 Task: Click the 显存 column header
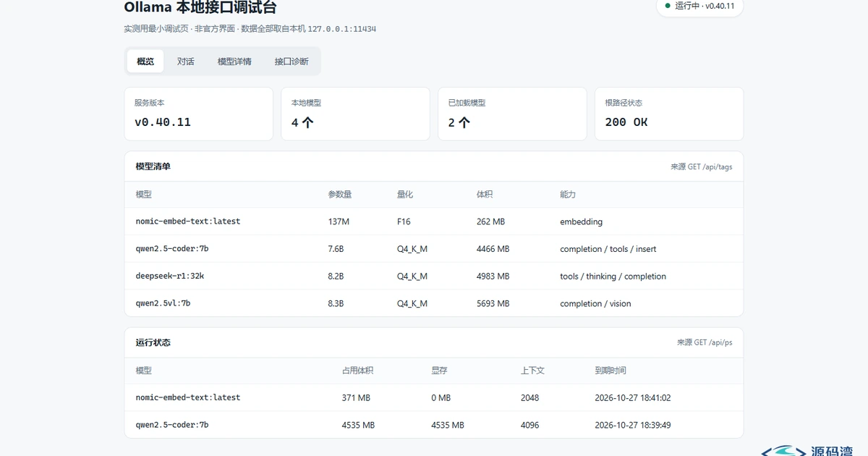tap(439, 371)
